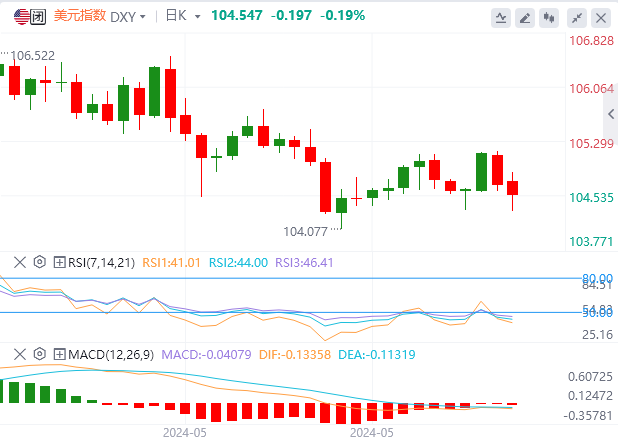Open the indicators line-chart icon

tap(501, 18)
